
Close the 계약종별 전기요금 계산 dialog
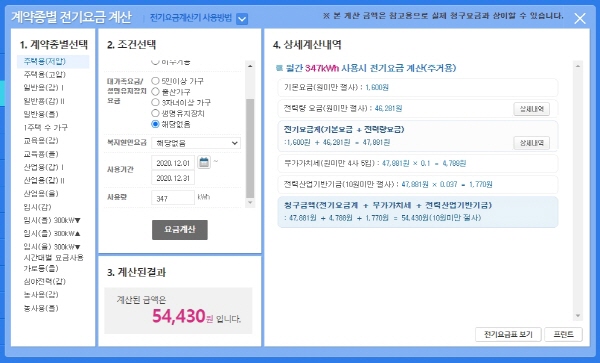pos(580,18)
